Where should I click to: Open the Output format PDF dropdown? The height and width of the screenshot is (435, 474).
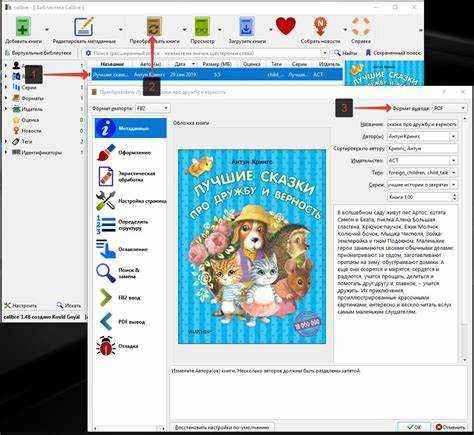[x=449, y=108]
